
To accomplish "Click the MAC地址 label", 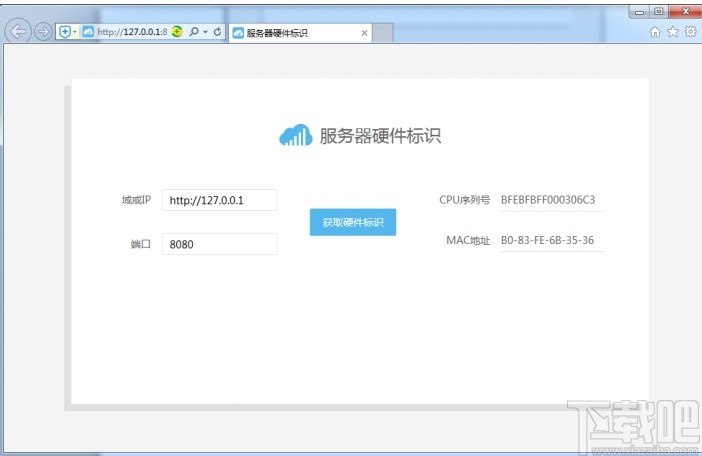I will tap(468, 240).
